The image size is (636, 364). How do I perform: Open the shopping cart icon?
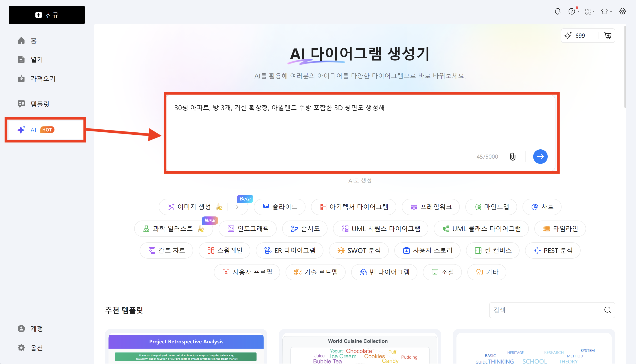(608, 36)
